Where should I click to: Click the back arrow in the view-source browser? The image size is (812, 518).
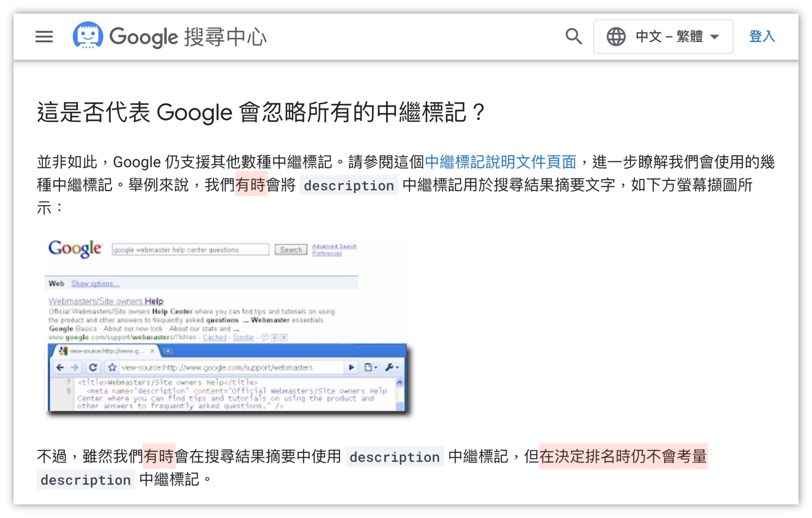point(60,367)
